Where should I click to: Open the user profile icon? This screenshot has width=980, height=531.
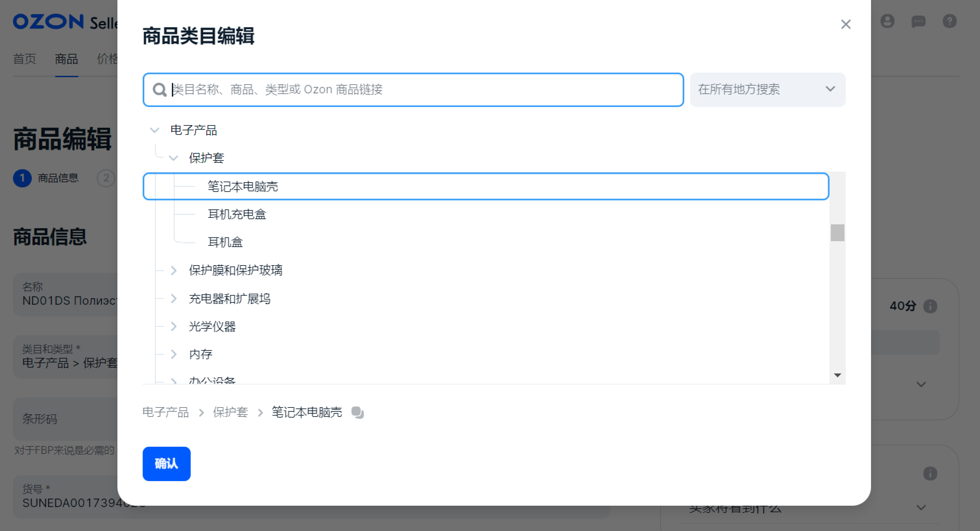point(888,22)
